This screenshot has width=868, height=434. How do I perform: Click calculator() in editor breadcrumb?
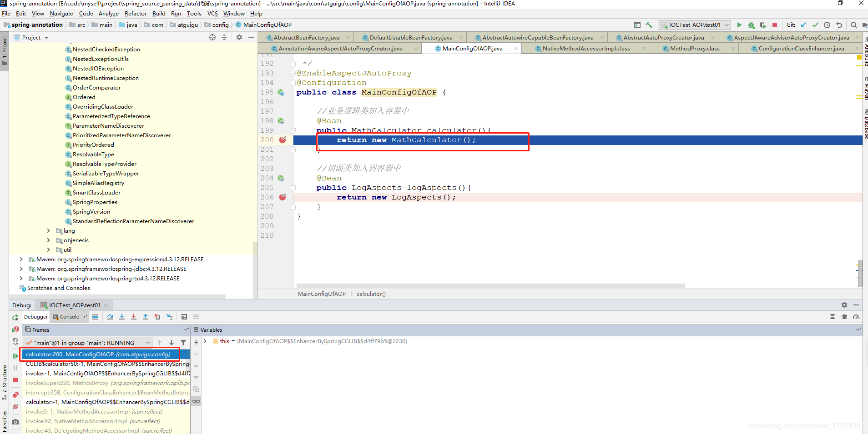371,294
